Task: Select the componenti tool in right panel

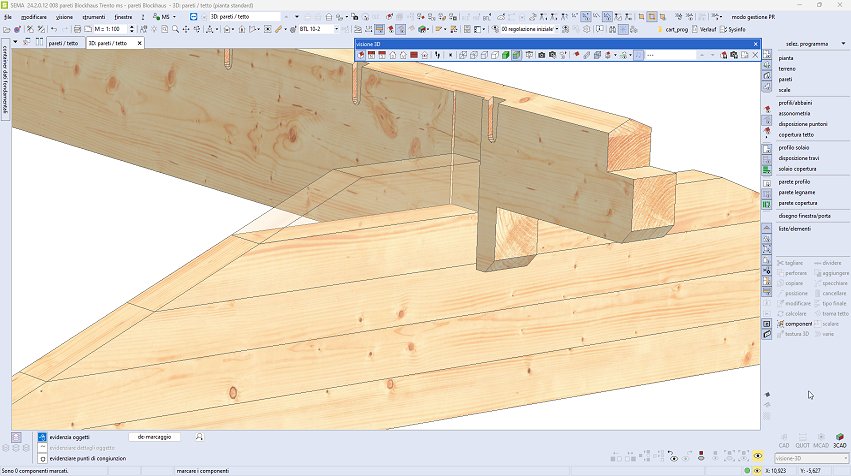Action: (797, 324)
